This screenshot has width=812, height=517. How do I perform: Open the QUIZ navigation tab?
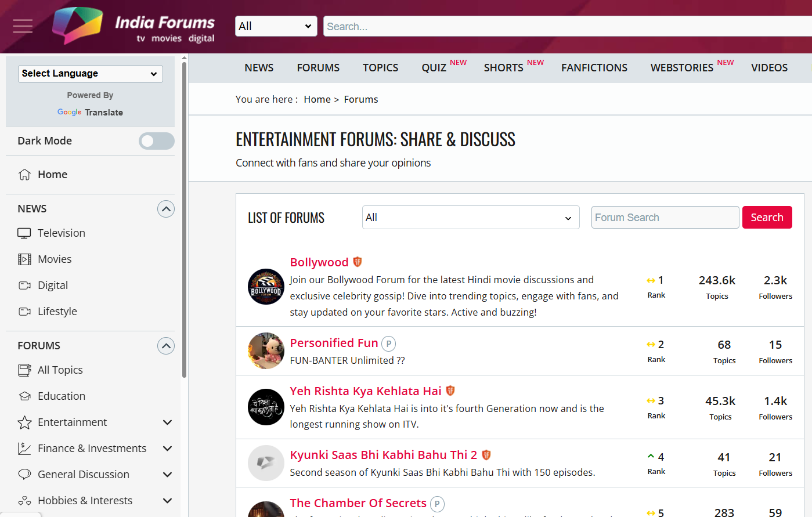pyautogui.click(x=434, y=68)
